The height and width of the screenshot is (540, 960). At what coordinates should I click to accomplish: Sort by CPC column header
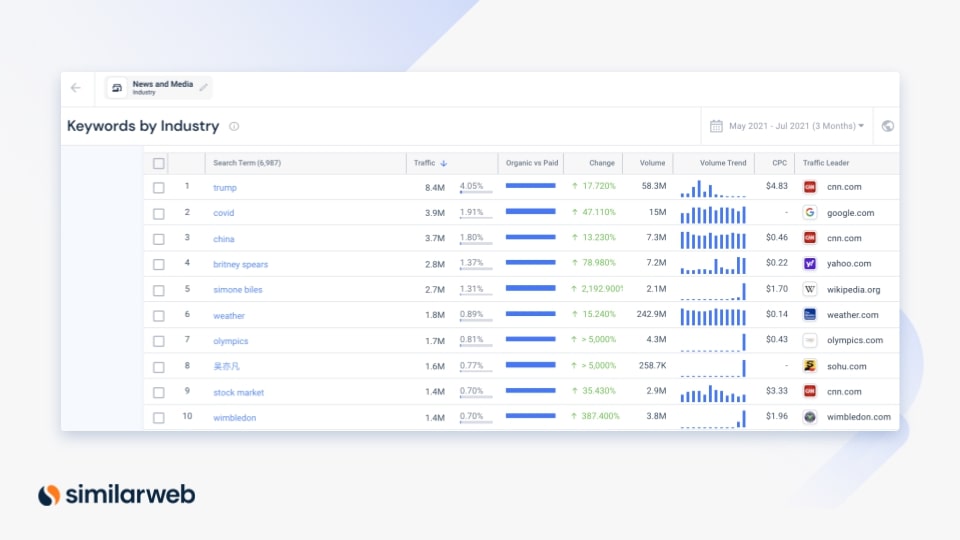[779, 163]
